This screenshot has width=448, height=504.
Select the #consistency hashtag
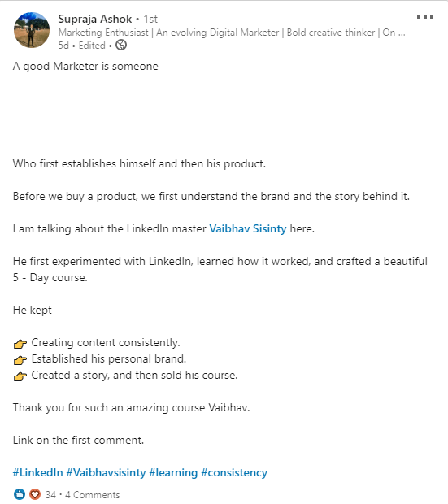234,472
